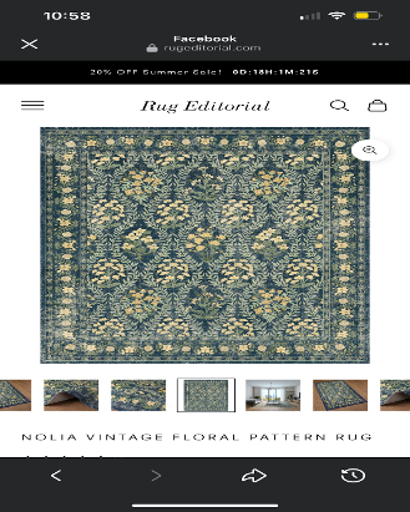Tap the forward navigation arrow
Screen dimensions: 410x512
click(156, 475)
